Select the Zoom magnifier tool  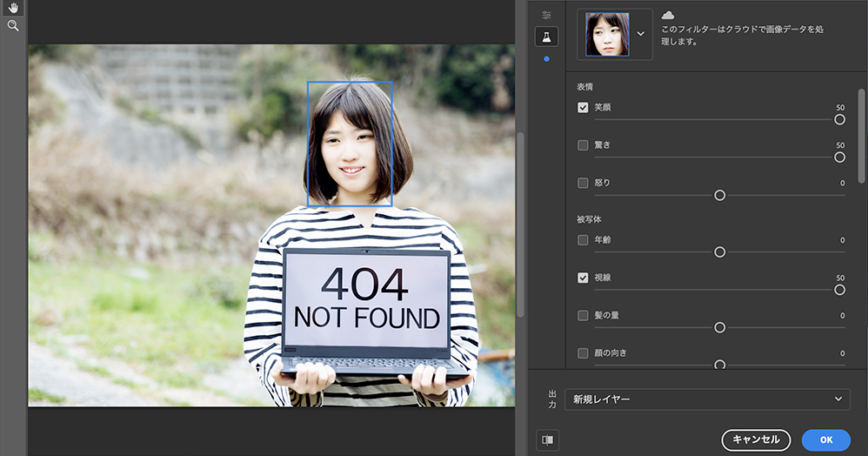[x=13, y=26]
